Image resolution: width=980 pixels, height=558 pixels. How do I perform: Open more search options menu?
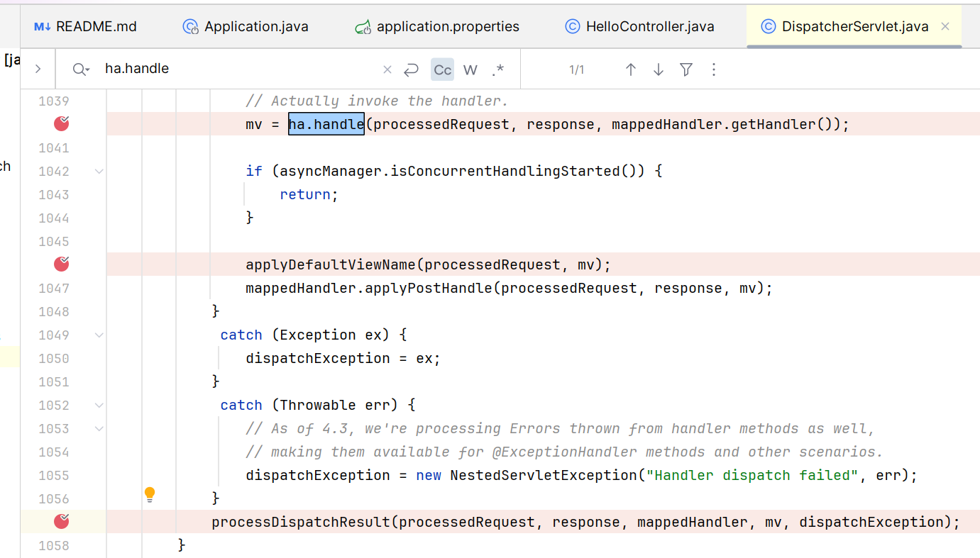[x=714, y=69]
